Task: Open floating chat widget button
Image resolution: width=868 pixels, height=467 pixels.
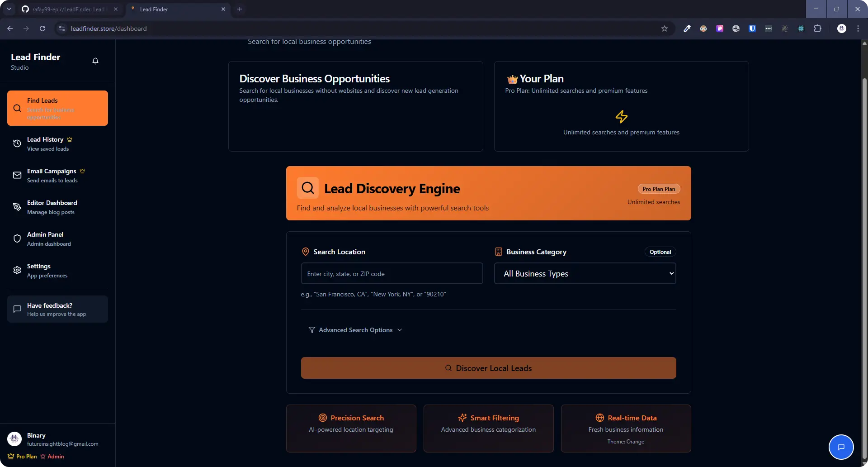Action: [x=841, y=447]
